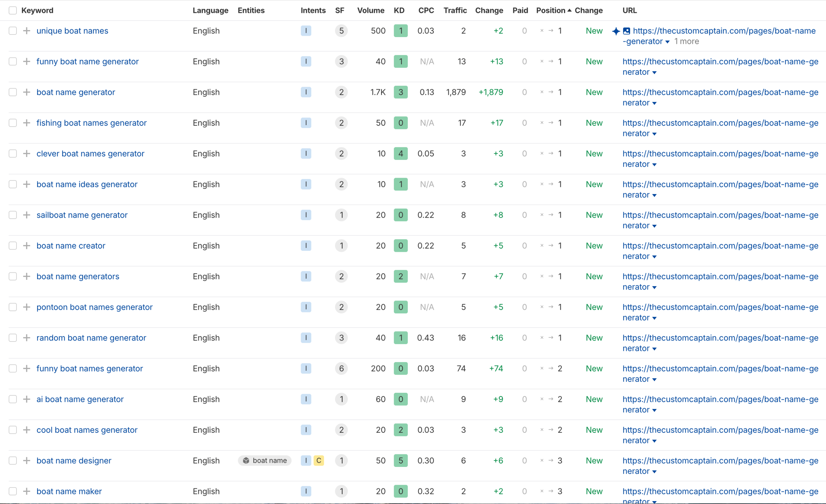Viewport: 826px width, 504px height.
Task: Click the plus icon beside 'unique boat names'
Action: point(26,31)
